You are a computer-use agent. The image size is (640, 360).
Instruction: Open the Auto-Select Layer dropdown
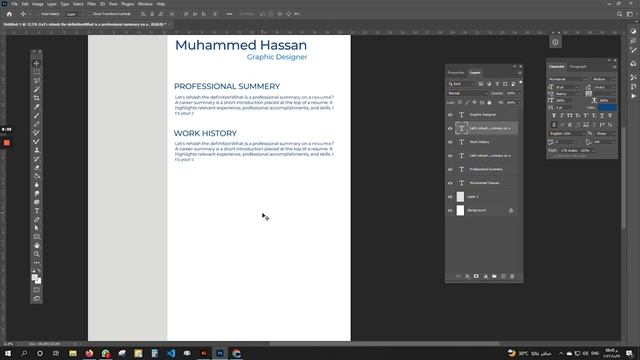click(73, 14)
